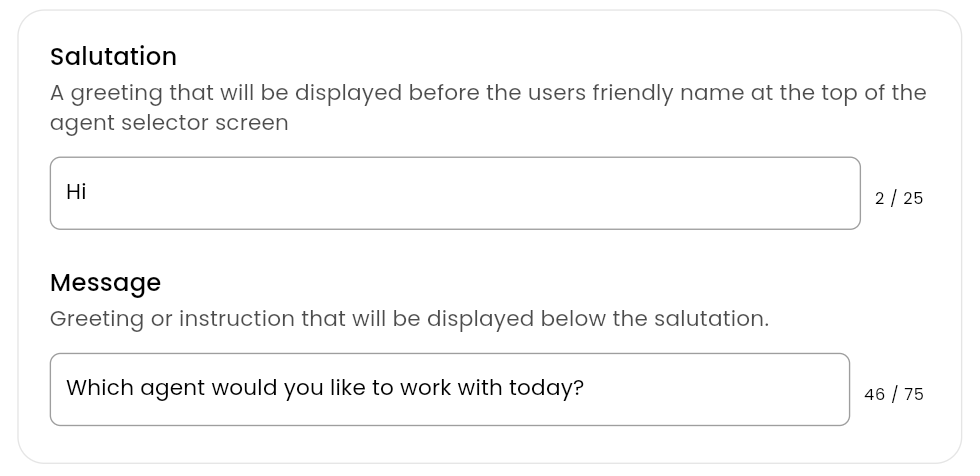980x476 pixels.
Task: Place cursor on "Hi" in Salutation field
Action: (x=76, y=191)
